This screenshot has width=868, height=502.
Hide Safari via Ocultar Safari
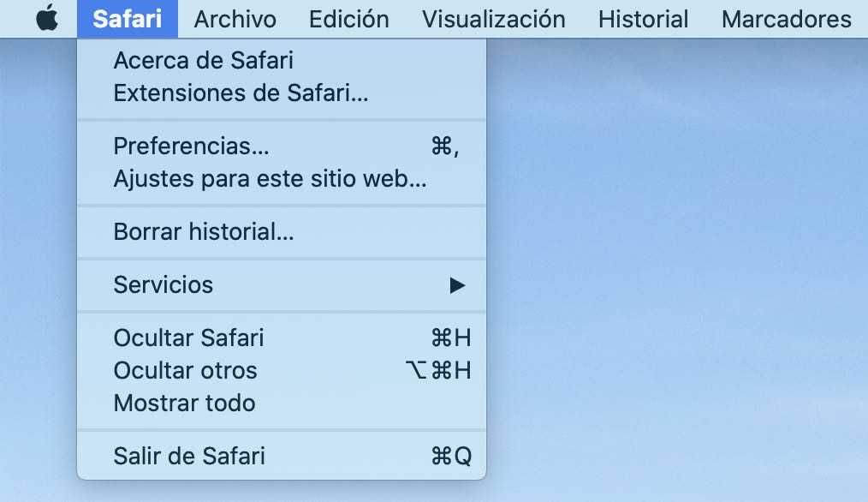(x=188, y=338)
